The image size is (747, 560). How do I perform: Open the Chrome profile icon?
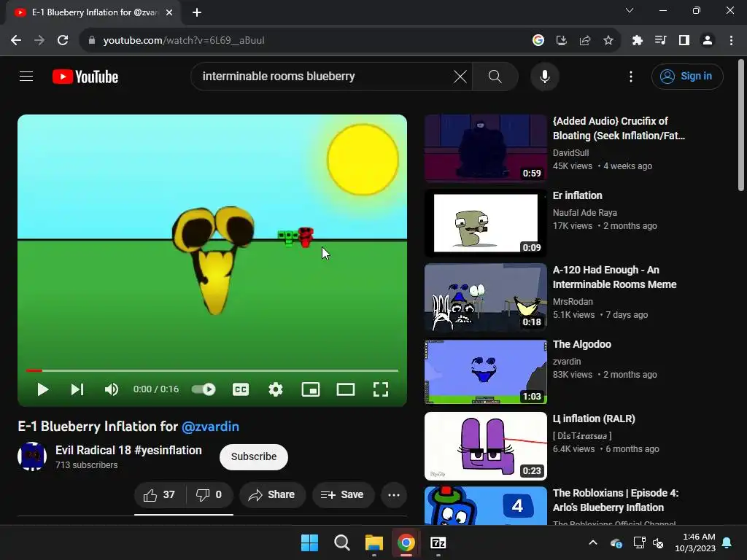(708, 41)
